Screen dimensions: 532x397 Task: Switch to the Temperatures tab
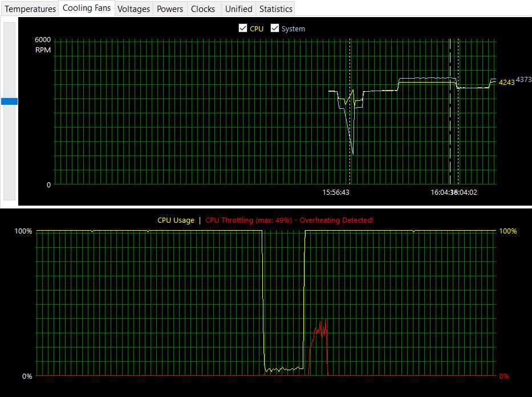coord(30,9)
